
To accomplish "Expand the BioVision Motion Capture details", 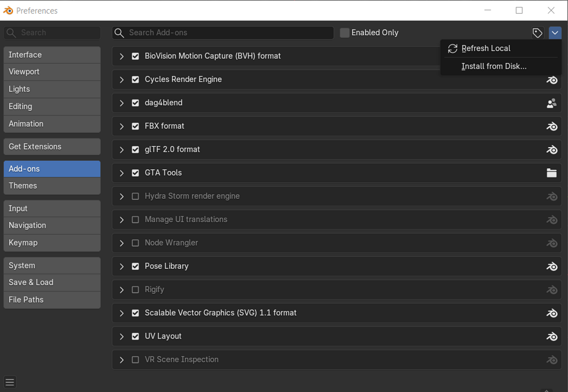I will 122,56.
